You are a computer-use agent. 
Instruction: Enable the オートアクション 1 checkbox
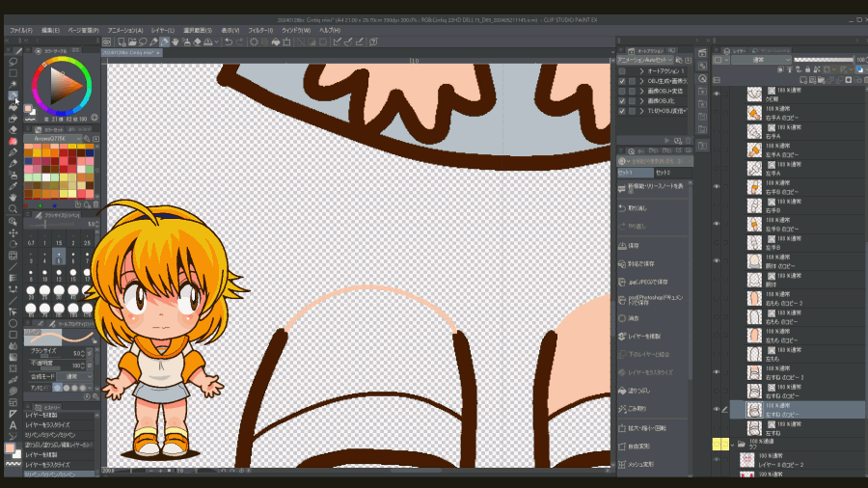click(622, 71)
